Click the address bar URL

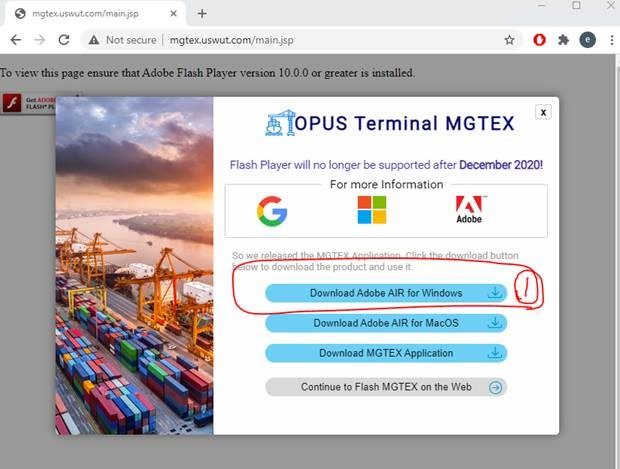(231, 40)
